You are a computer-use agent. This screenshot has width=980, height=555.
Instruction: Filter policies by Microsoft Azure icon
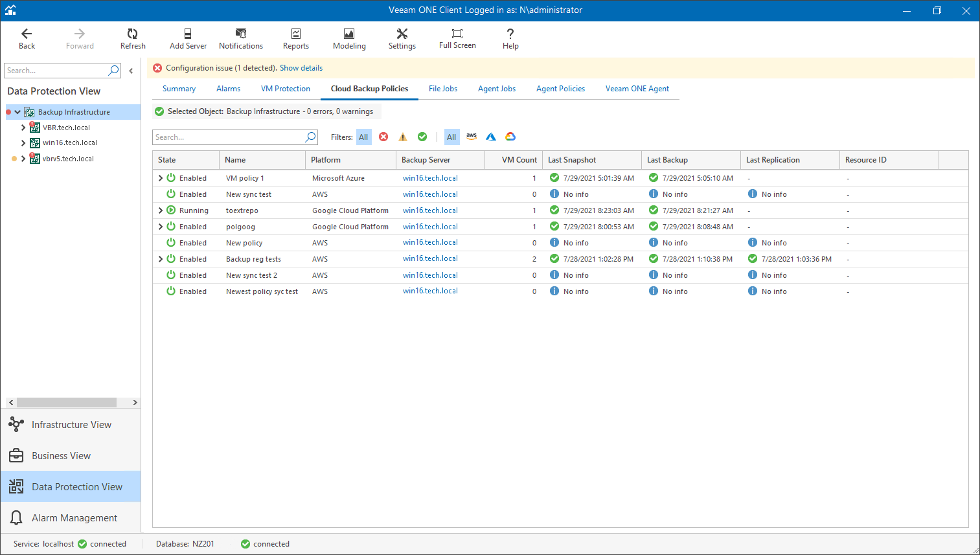pyautogui.click(x=491, y=137)
